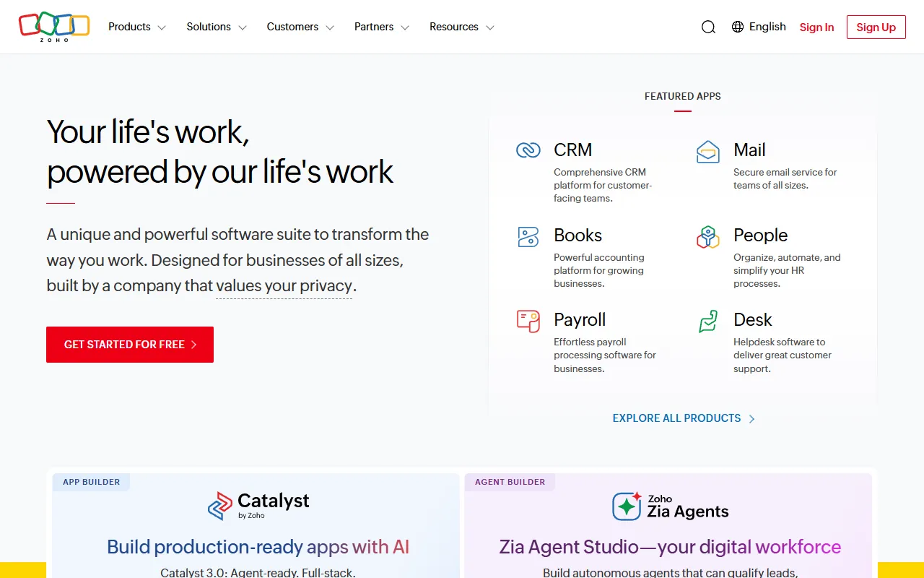Click the Featured Apps heading

tap(683, 96)
